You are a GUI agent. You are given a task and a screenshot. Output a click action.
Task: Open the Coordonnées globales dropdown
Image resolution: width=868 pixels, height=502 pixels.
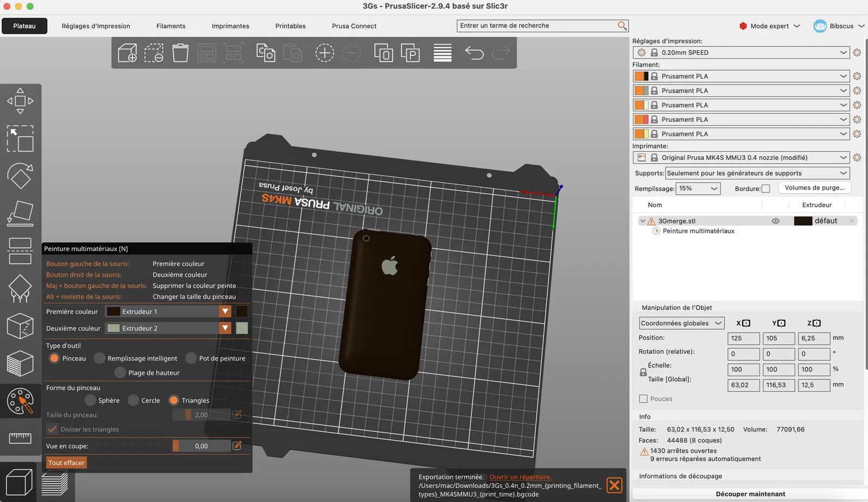tap(681, 323)
